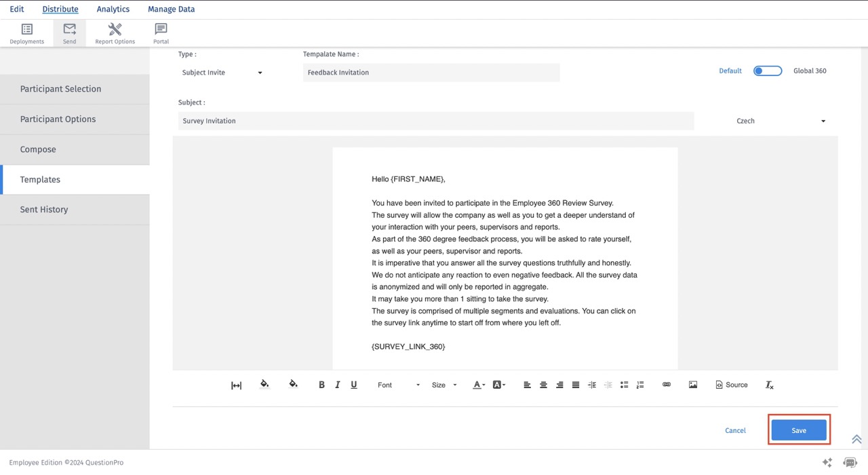Screen dimensions: 868x475
Task: Open the Subject Invite type dropdown
Action: (x=220, y=72)
